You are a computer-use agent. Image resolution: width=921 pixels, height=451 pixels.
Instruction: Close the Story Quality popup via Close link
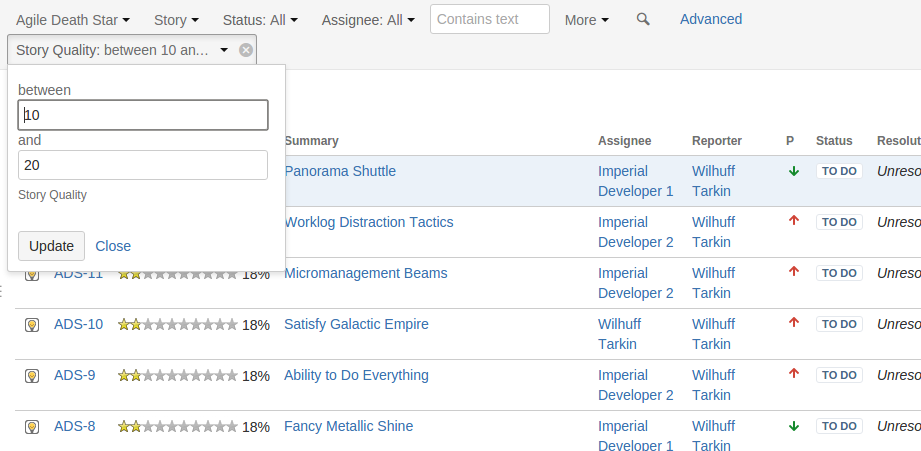113,246
